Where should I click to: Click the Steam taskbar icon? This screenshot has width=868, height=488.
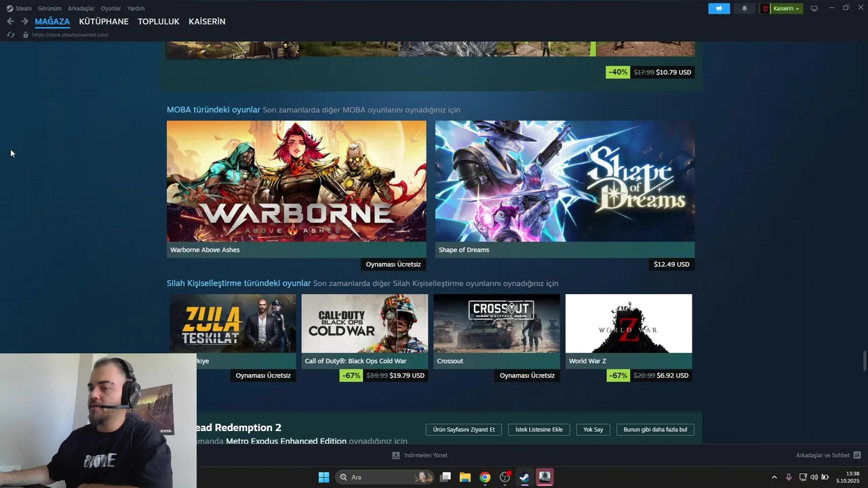(524, 477)
